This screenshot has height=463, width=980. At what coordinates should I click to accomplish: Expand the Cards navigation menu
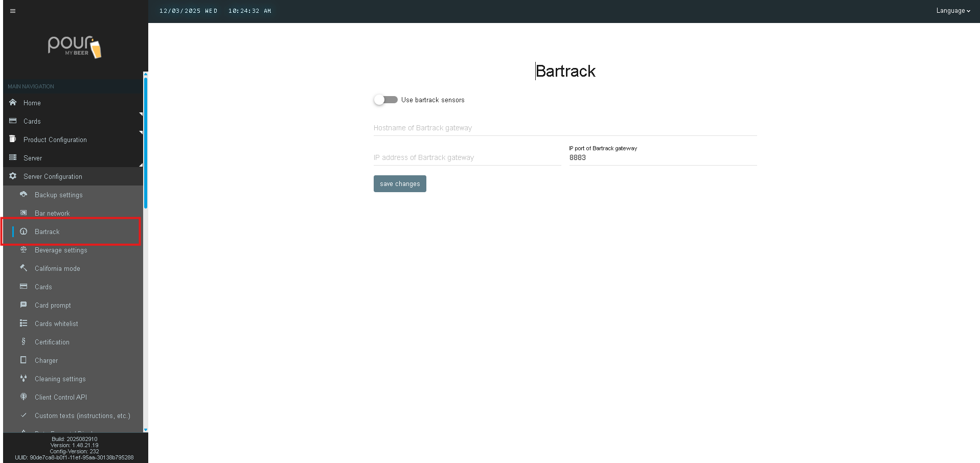[32, 121]
